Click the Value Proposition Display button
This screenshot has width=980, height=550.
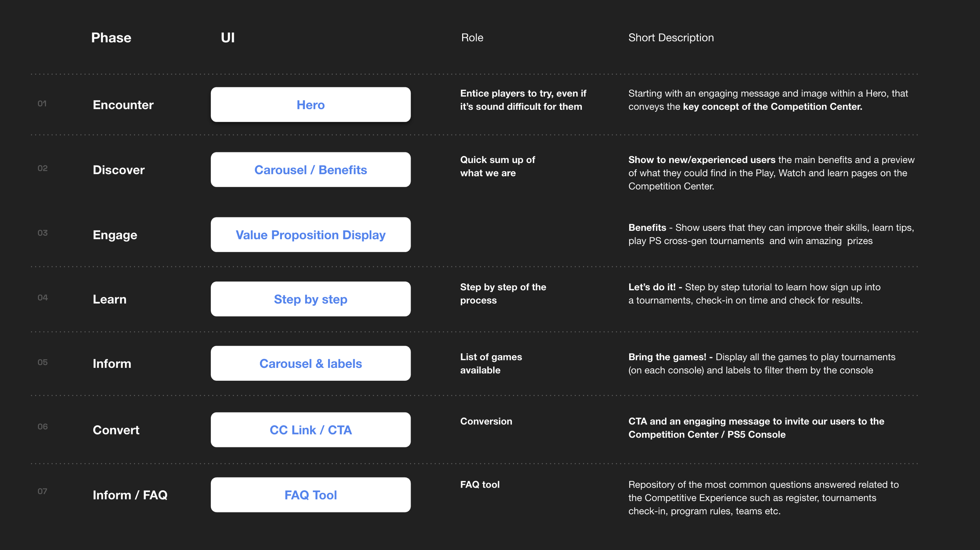(310, 235)
